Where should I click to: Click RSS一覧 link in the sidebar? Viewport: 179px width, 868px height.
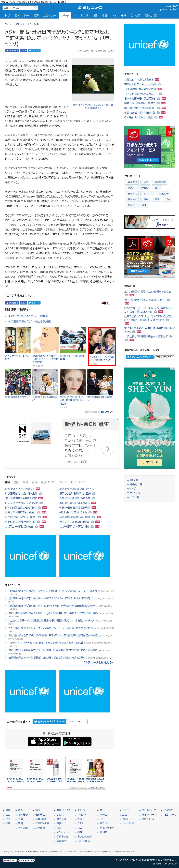click(x=134, y=497)
